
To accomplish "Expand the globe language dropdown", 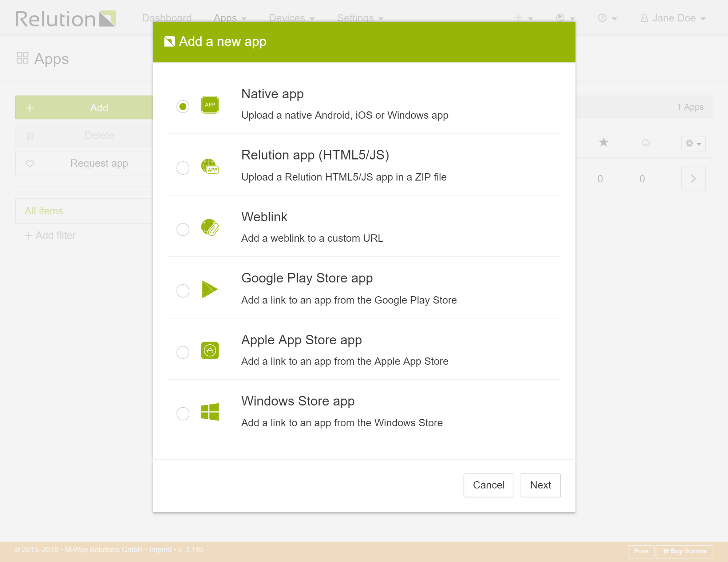I will point(566,18).
